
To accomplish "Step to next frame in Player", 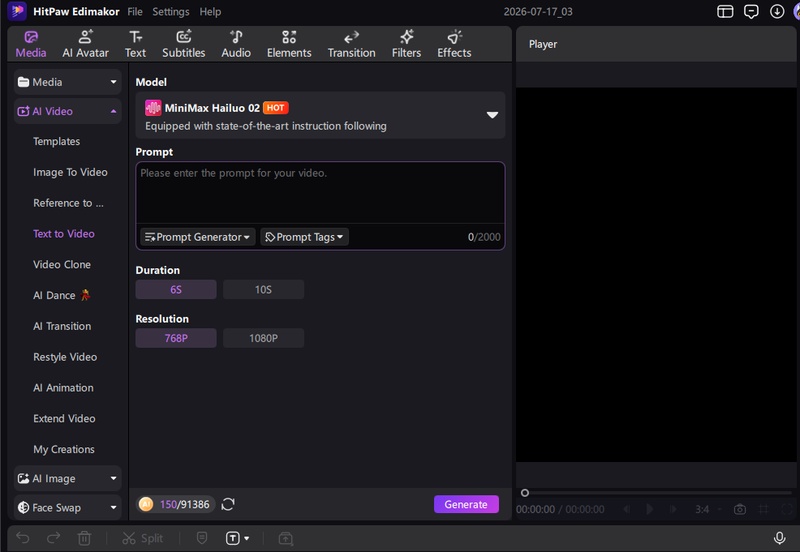I will pos(673,509).
